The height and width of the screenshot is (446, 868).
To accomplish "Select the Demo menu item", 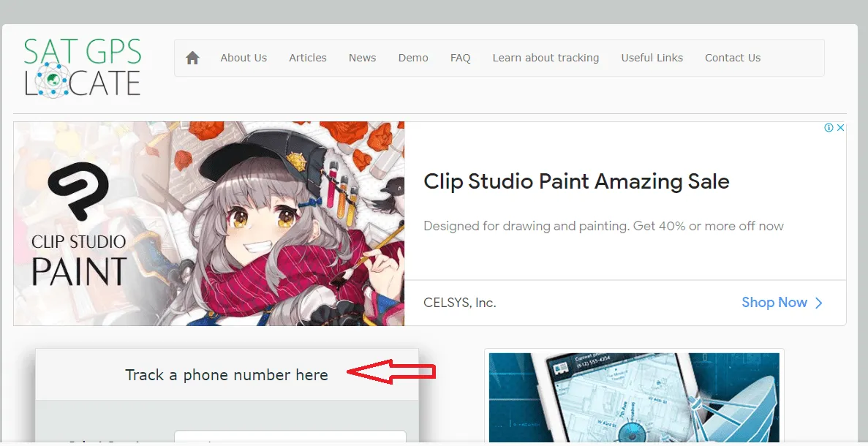I will (x=413, y=58).
